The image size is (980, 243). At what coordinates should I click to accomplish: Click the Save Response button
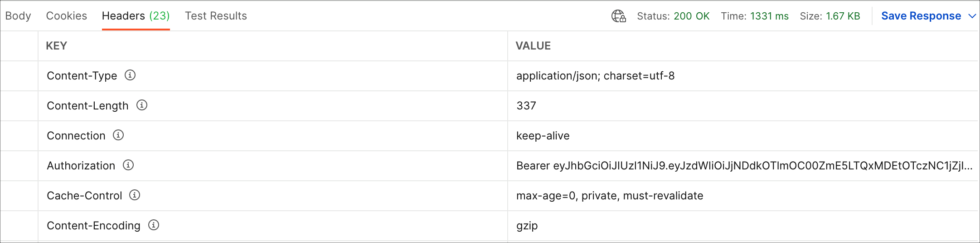[x=921, y=16]
